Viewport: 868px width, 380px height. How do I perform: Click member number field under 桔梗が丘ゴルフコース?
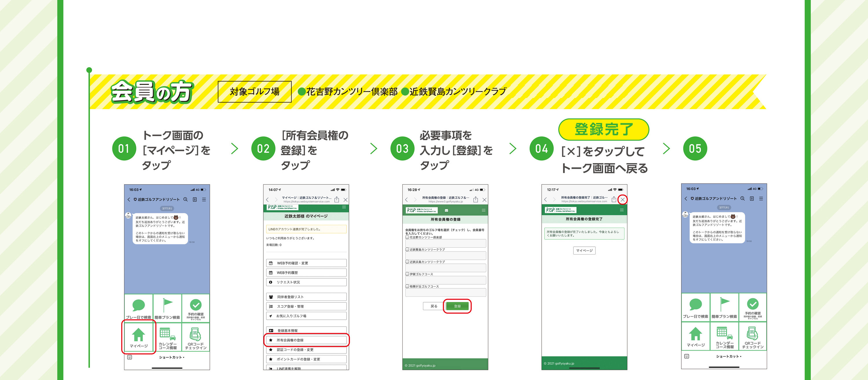pyautogui.click(x=446, y=292)
